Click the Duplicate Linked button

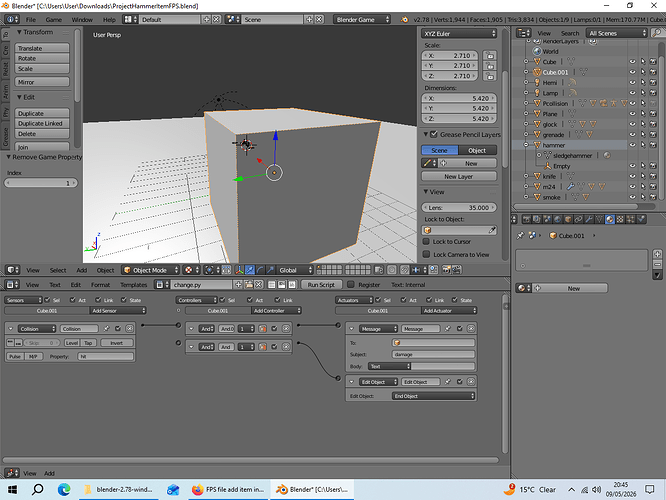click(x=42, y=123)
